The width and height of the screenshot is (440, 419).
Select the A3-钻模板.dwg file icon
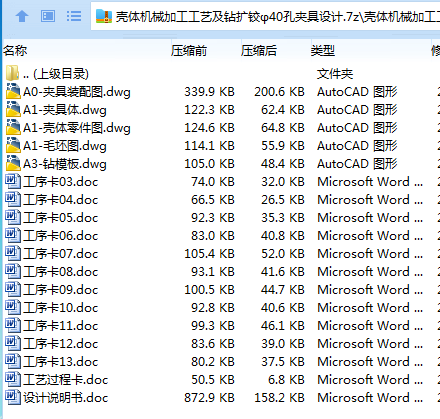pyautogui.click(x=13, y=163)
